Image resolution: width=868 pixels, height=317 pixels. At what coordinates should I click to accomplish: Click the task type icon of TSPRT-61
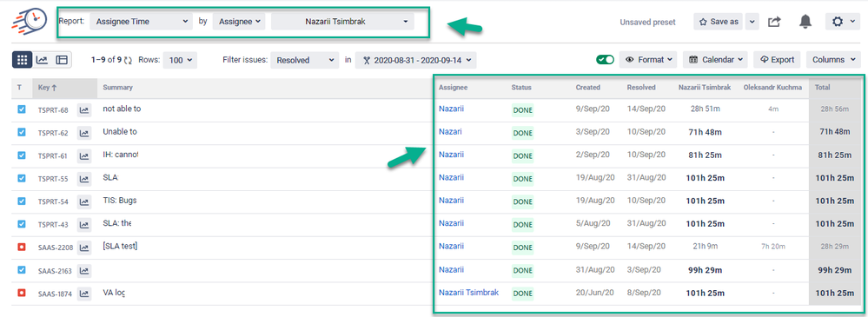click(22, 155)
